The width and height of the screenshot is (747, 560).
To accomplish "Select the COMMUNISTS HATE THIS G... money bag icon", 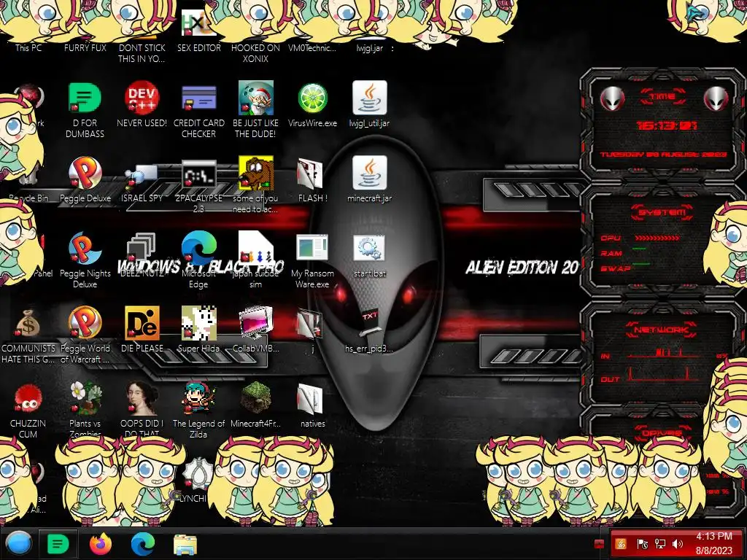I will point(28,324).
